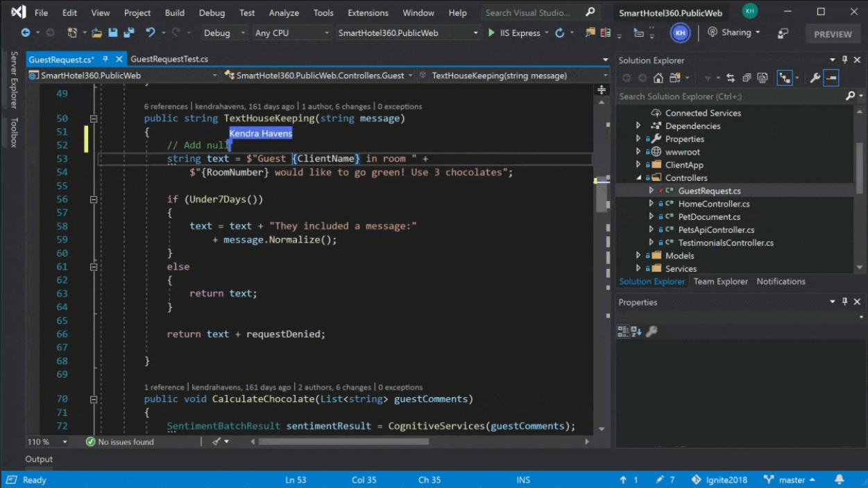
Task: Click the notifications bell in status bar
Action: pyautogui.click(x=839, y=480)
